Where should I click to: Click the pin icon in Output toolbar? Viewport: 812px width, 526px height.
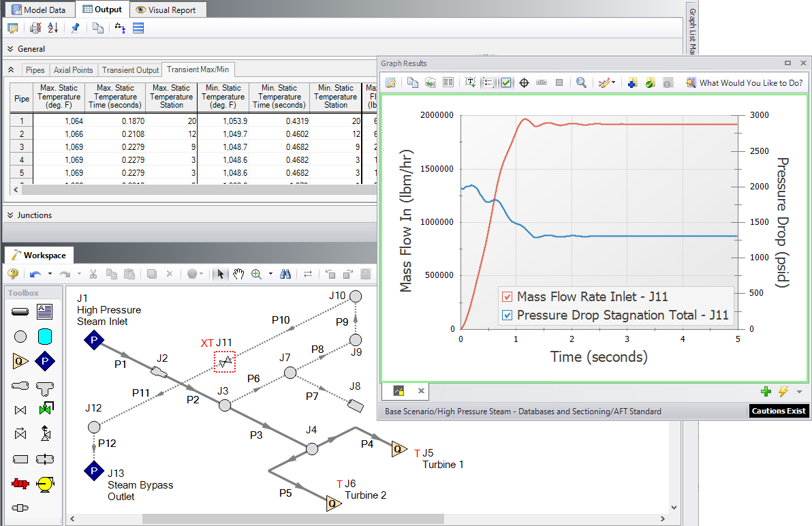(75, 28)
